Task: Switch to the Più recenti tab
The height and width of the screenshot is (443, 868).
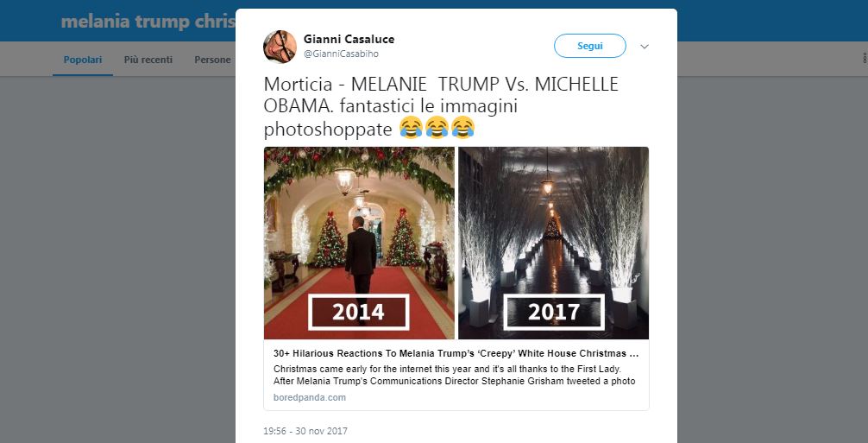Action: 148,60
